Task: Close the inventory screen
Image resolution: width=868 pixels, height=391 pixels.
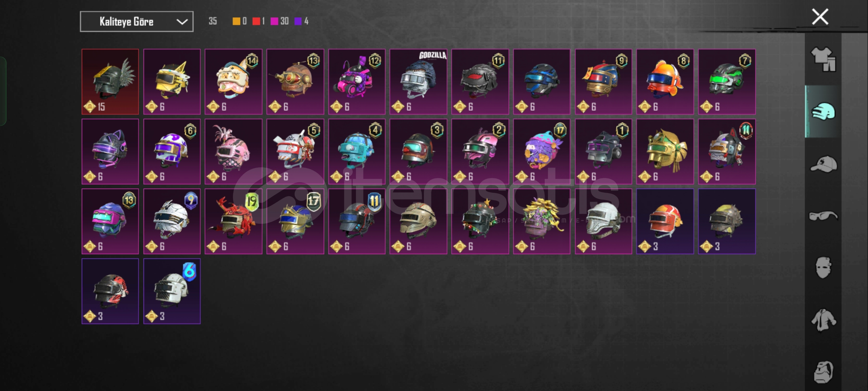Action: pyautogui.click(x=820, y=17)
